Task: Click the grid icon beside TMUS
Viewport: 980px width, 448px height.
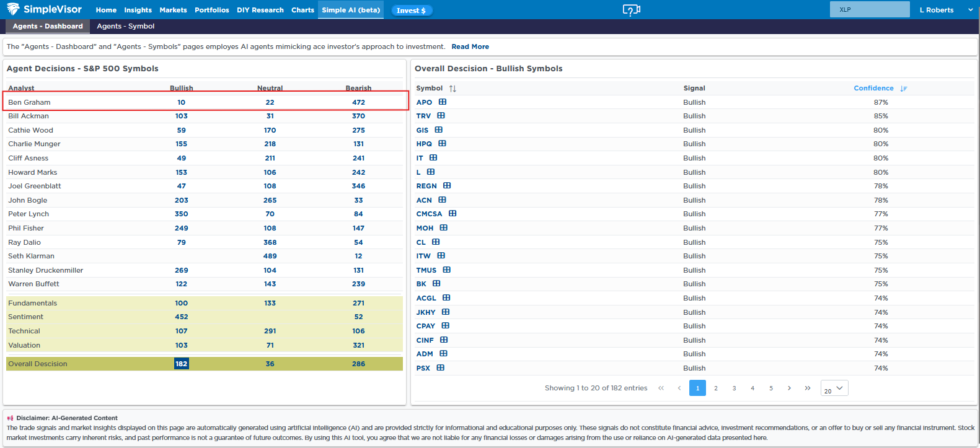Action: [x=447, y=270]
